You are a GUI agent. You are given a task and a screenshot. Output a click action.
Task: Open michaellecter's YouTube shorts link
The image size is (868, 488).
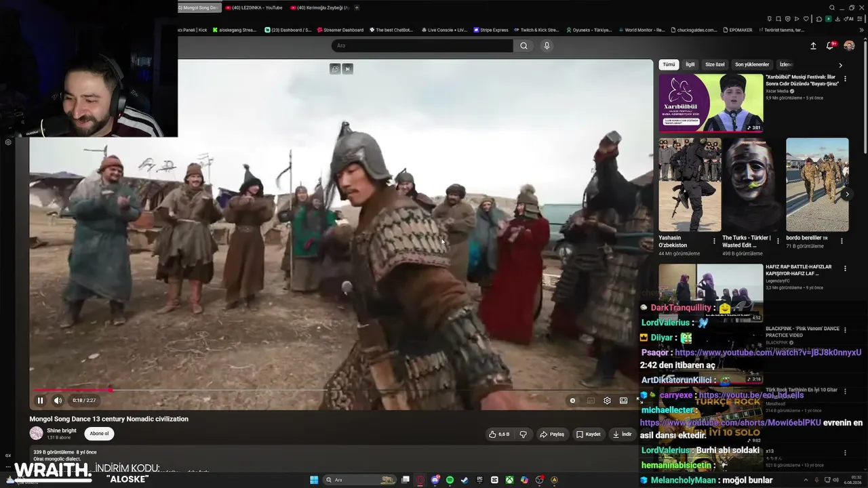[x=730, y=422]
